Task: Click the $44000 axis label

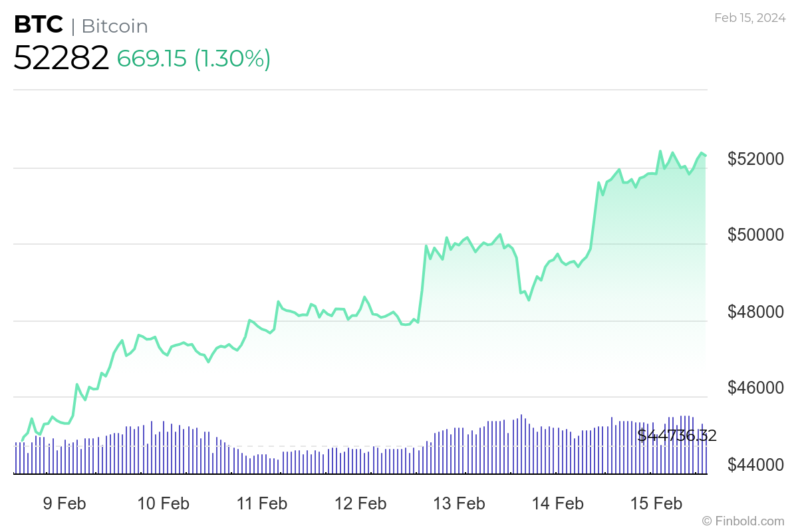Action: 755,464
